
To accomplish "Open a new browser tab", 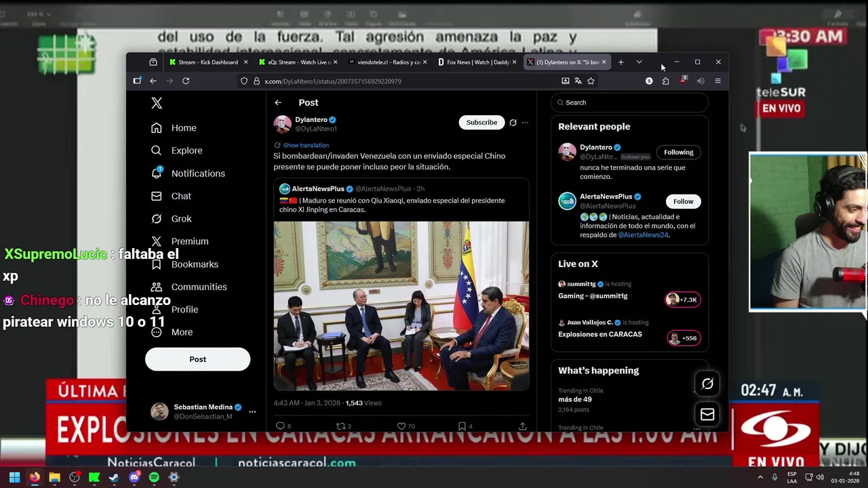I will coord(620,62).
